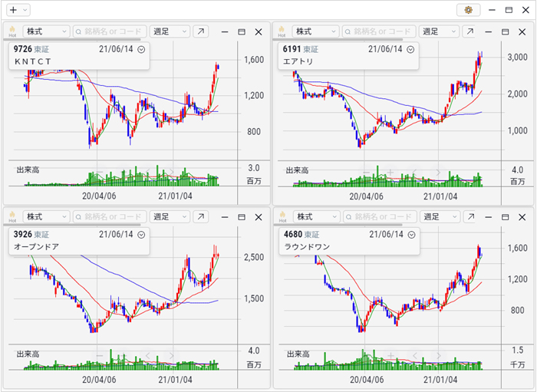
Task: Maximize the KNTCT chart panel
Action: (242, 32)
